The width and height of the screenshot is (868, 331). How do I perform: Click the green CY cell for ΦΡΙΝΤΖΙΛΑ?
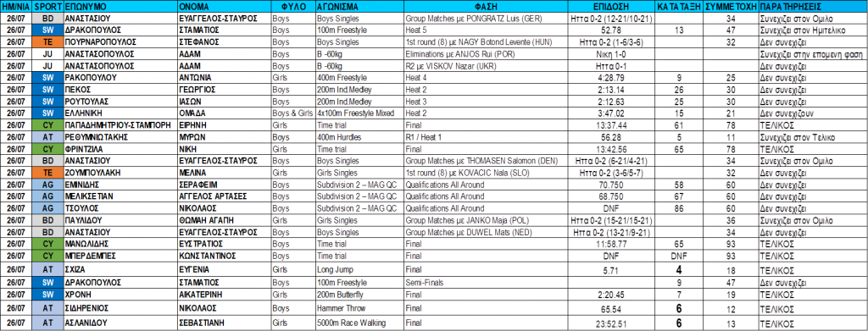click(47, 149)
